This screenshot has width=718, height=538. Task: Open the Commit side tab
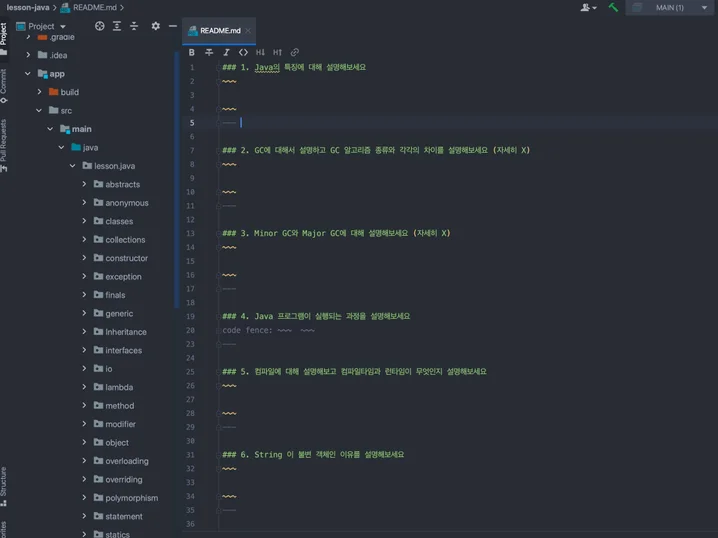pos(4,86)
